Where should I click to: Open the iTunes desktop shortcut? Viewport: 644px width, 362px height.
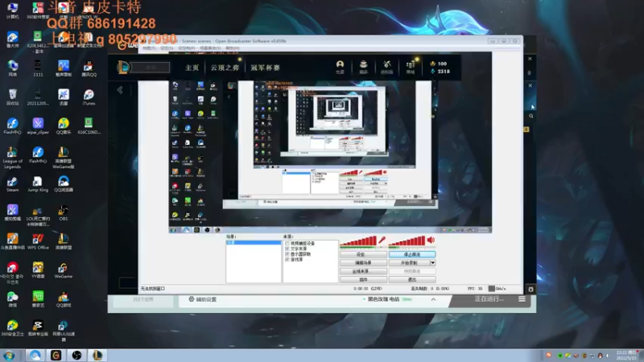[89, 97]
